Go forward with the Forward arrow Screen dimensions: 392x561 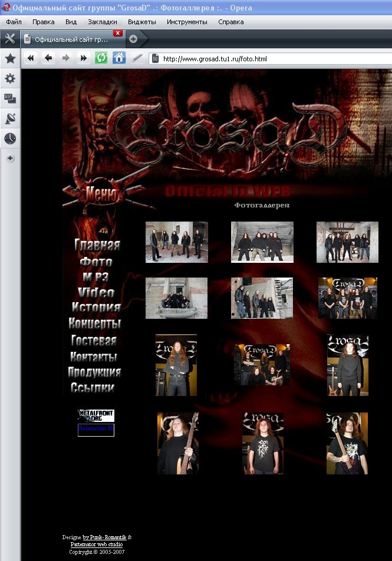pos(66,58)
